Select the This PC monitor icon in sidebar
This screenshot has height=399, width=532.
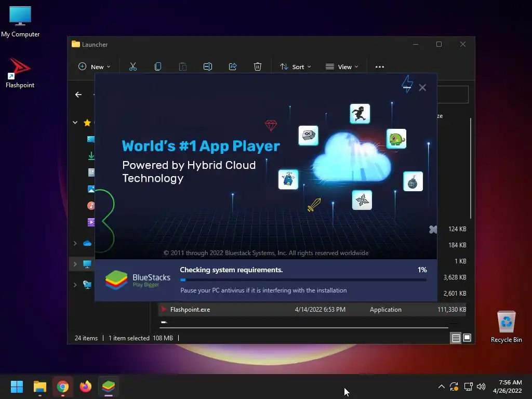coord(87,264)
